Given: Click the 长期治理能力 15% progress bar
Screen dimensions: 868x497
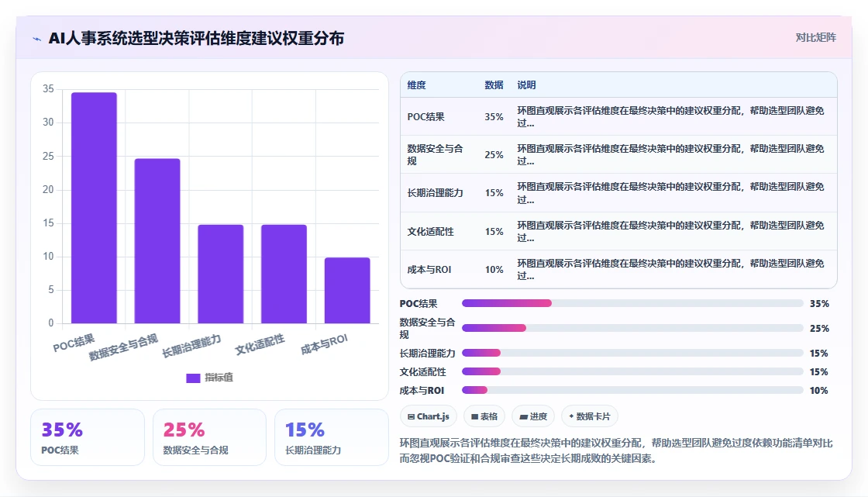Looking at the screenshot, I should (x=632, y=353).
